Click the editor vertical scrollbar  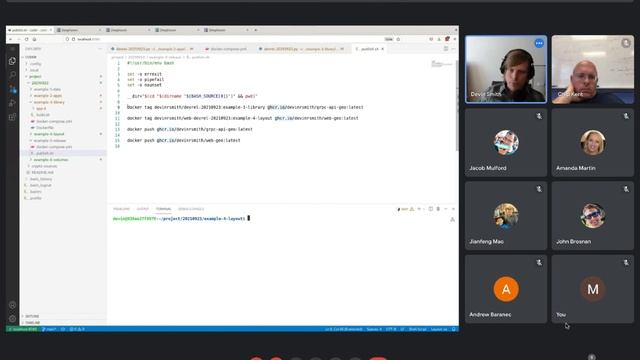[456, 106]
